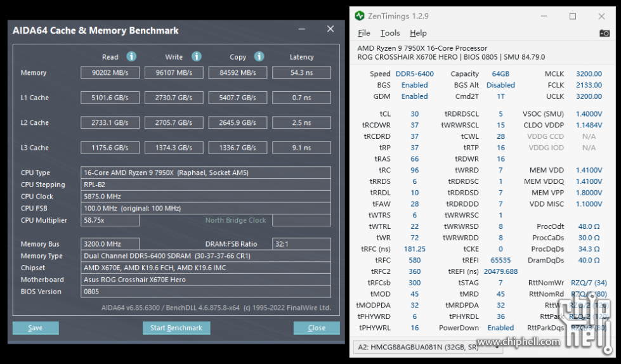Click the Chipset field AMD X670E

pos(206,268)
